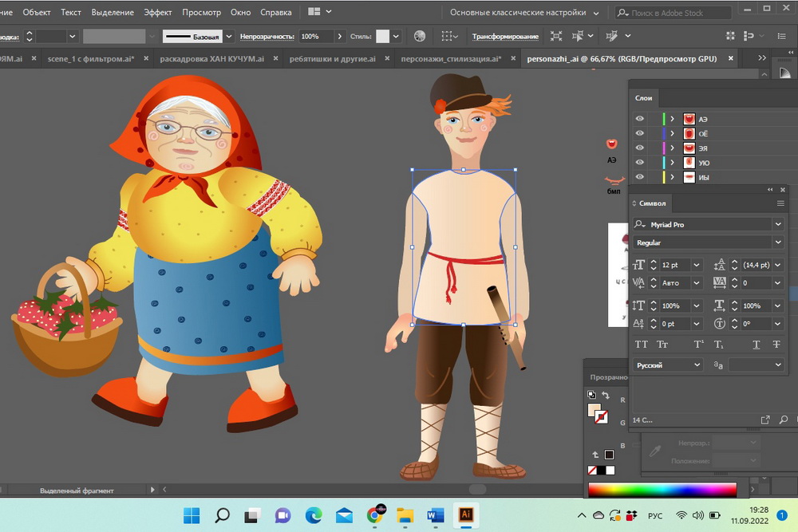Open the Эффект menu
Viewport: 798px width, 532px height.
157,13
